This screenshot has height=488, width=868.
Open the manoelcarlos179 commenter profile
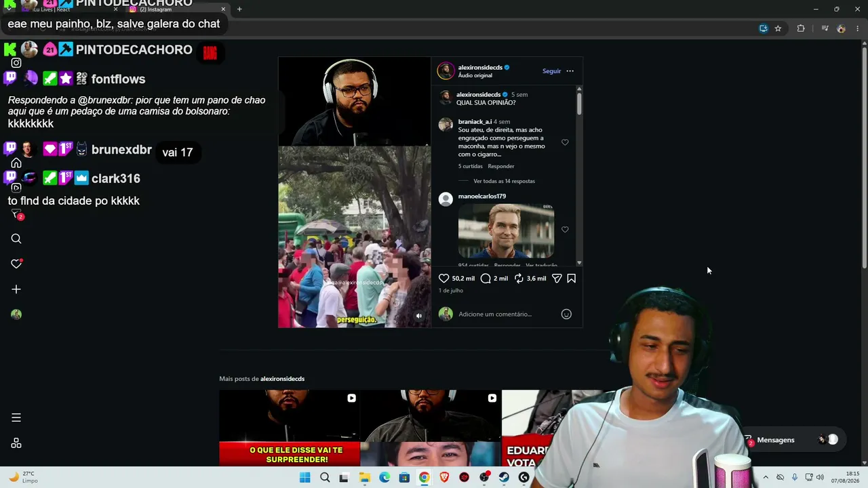481,197
